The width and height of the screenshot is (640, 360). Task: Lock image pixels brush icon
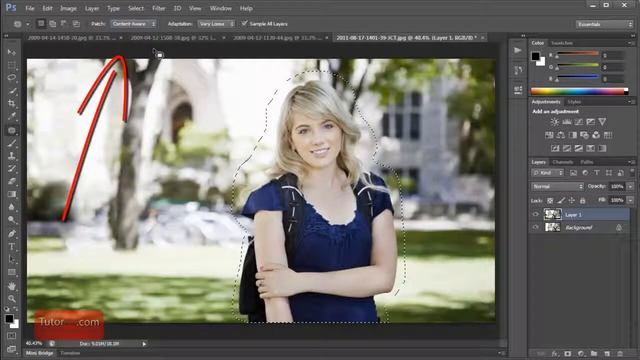(561, 200)
